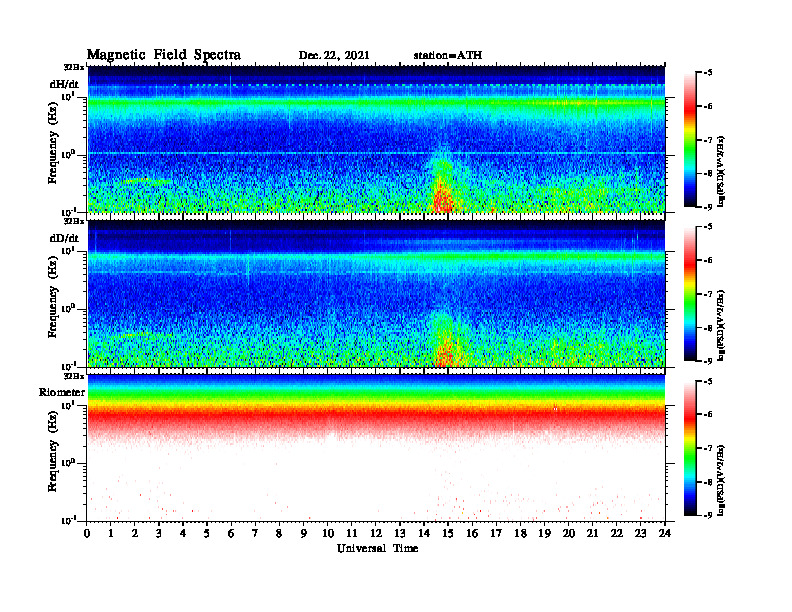Viewport: 792px width, 612px height.
Task: Click hour "4" on the Universal Time axis
Action: tap(183, 534)
